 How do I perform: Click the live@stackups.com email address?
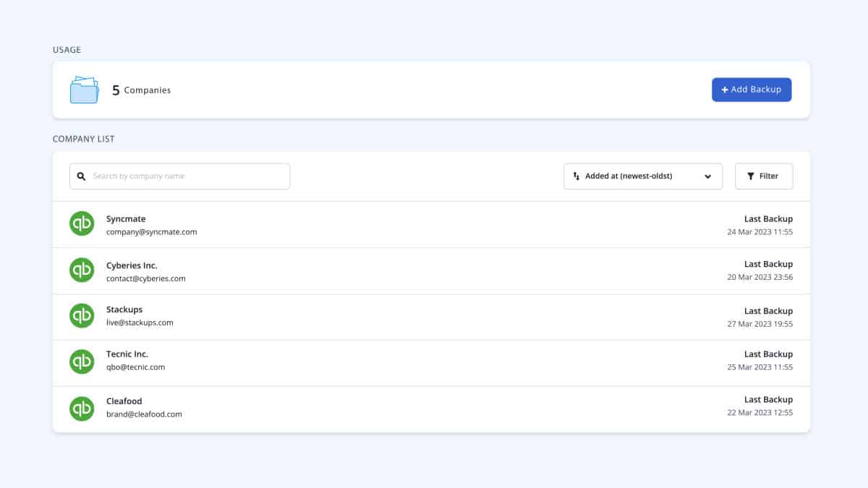[x=140, y=322]
